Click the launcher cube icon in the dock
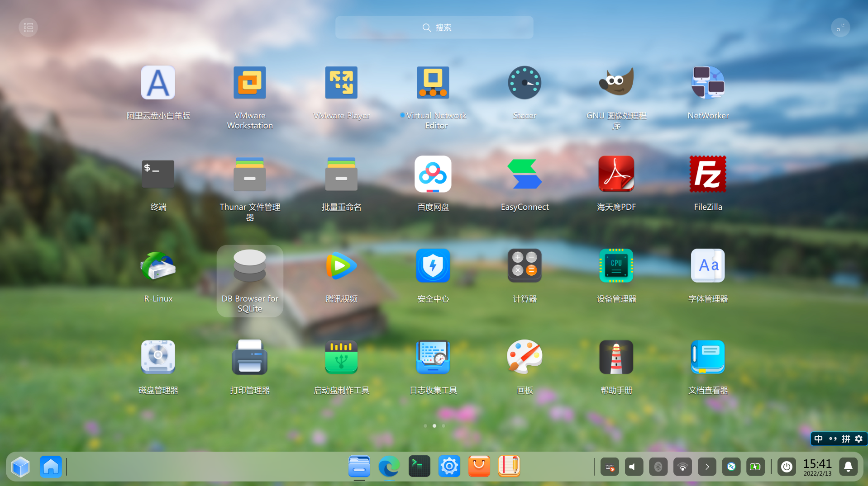 point(20,467)
